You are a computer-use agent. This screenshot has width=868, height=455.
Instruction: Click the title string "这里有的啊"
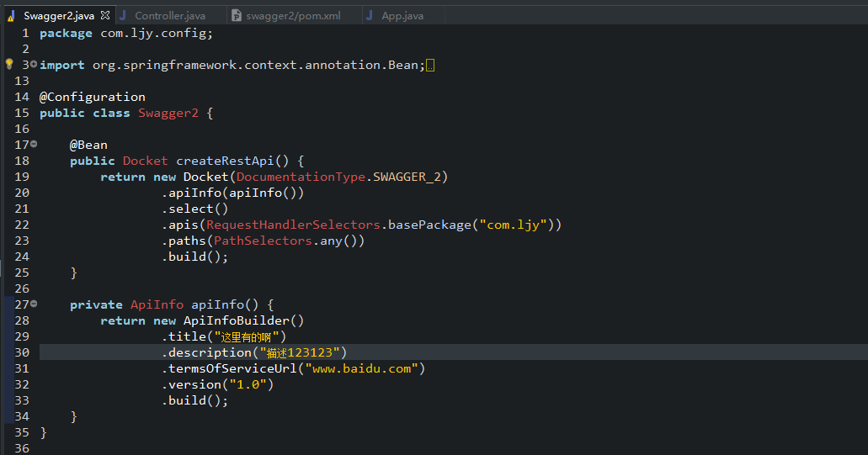247,336
